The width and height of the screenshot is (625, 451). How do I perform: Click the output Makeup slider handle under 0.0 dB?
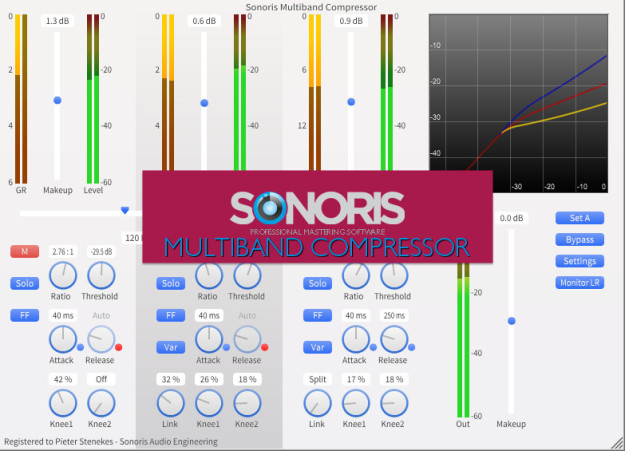pyautogui.click(x=511, y=321)
